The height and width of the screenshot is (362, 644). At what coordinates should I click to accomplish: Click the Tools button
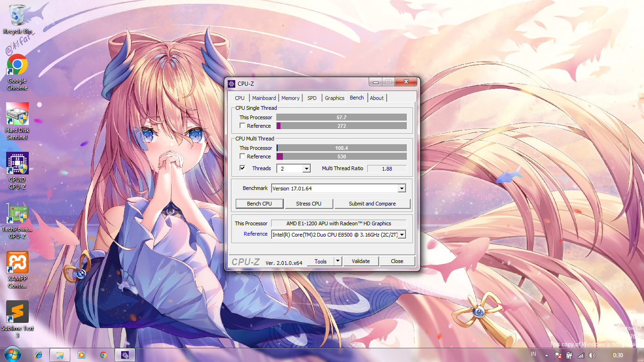[x=321, y=261]
